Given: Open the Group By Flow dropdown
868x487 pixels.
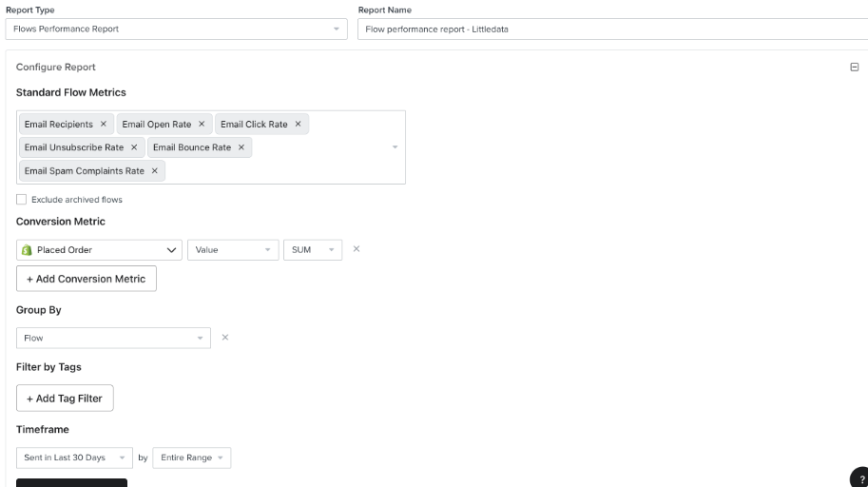Looking at the screenshot, I should [x=113, y=338].
